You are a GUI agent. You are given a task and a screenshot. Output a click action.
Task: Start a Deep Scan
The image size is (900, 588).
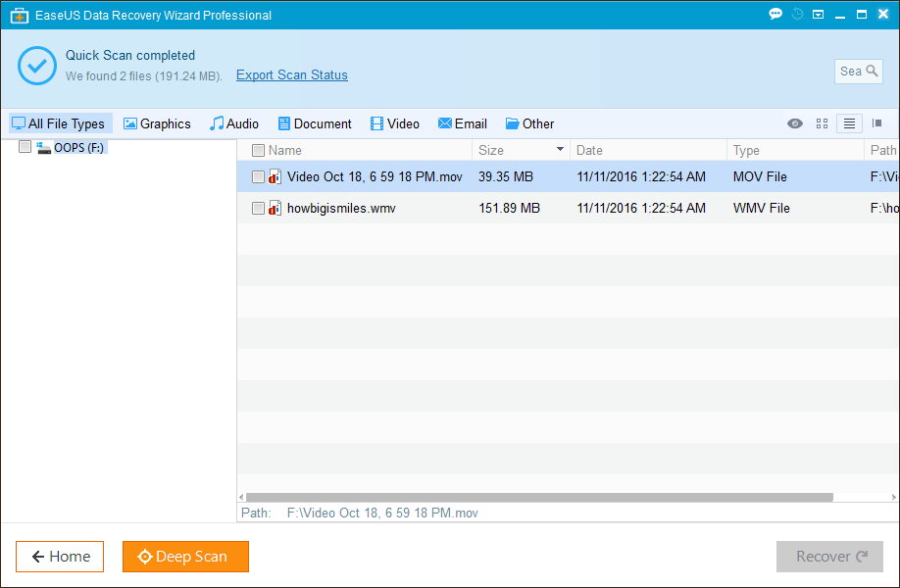click(x=186, y=557)
